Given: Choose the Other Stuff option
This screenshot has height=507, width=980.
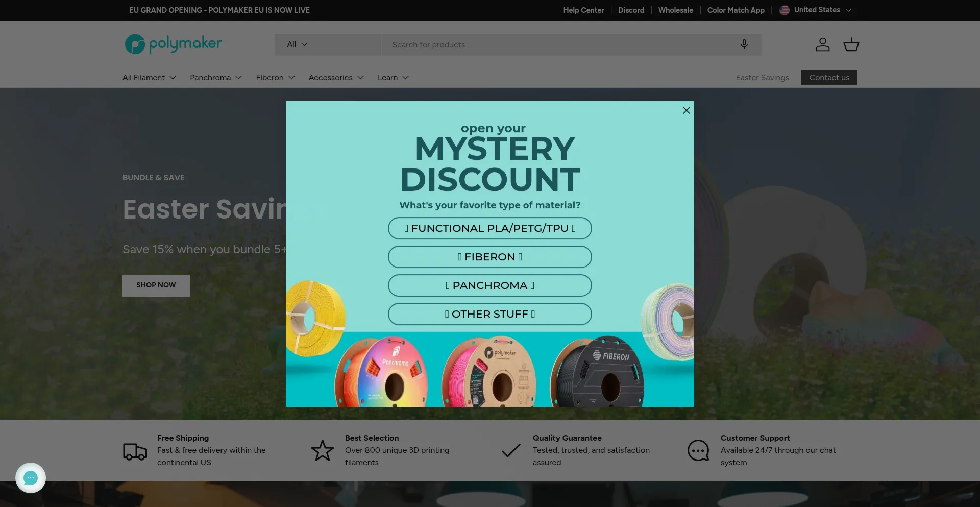Looking at the screenshot, I should 490,314.
